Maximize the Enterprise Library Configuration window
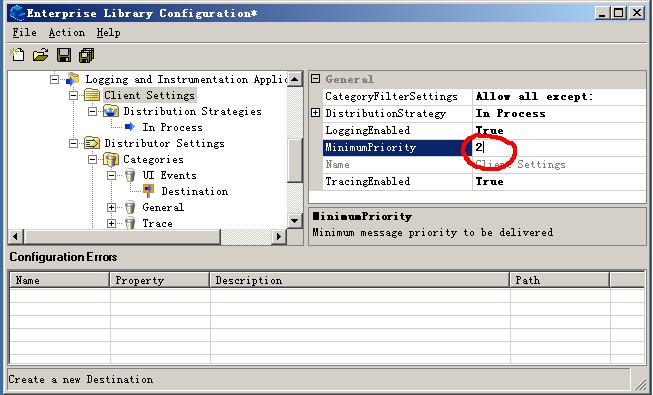The width and height of the screenshot is (653, 395). pos(619,13)
